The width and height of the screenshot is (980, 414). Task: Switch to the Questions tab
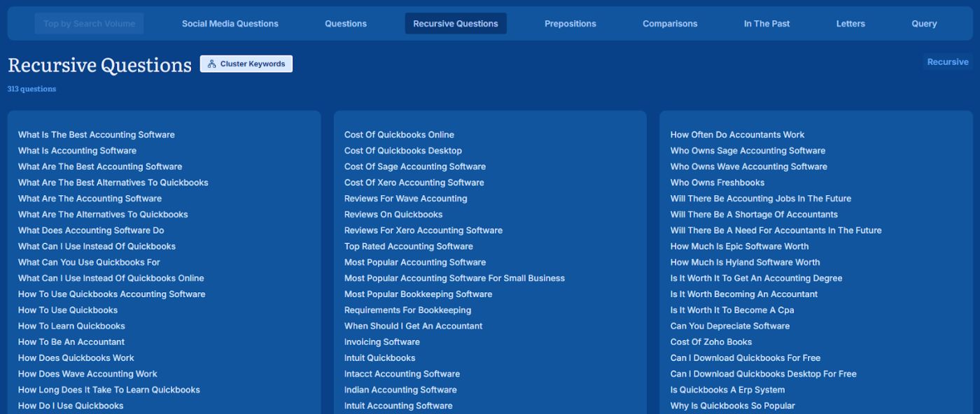point(345,24)
